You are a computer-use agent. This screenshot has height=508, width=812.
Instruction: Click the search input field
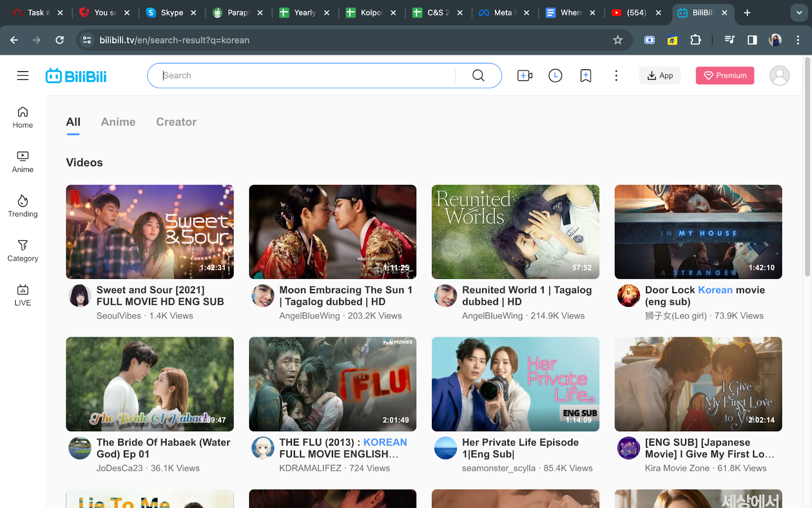tap(308, 76)
